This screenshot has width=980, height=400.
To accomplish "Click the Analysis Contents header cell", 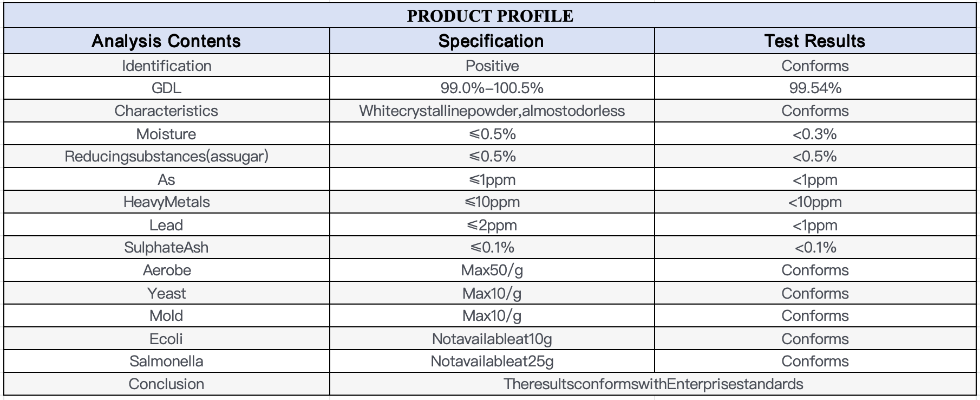I will [167, 41].
